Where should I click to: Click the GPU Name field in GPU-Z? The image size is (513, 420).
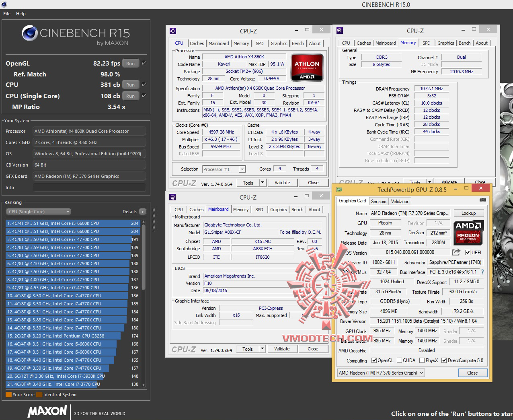point(409,213)
